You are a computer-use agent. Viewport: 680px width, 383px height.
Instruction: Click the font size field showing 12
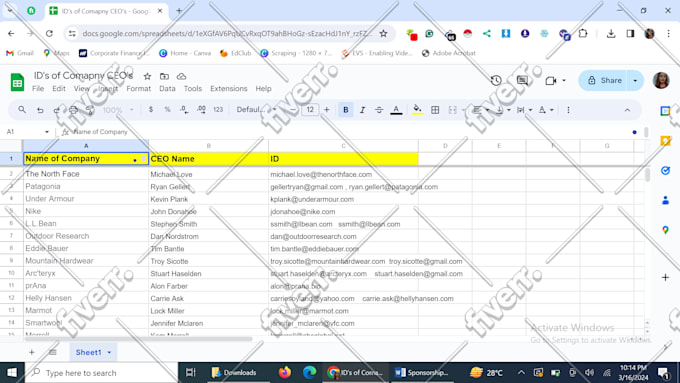click(310, 110)
